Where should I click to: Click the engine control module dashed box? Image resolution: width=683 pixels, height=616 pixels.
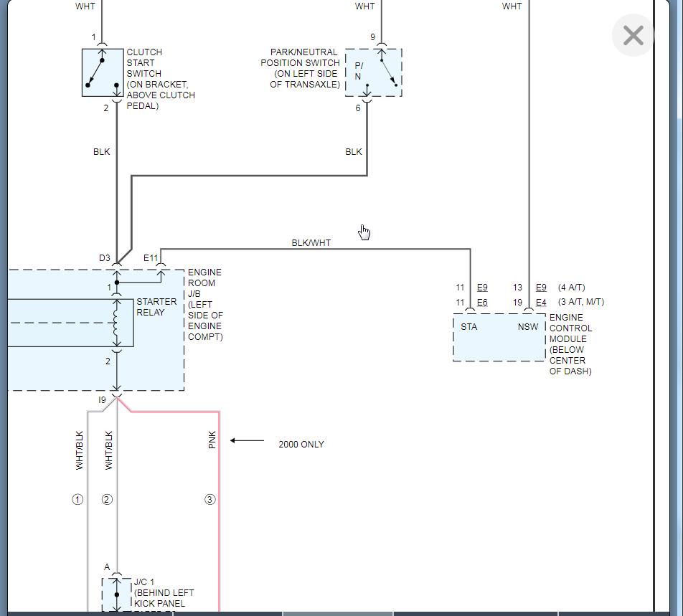coord(499,337)
